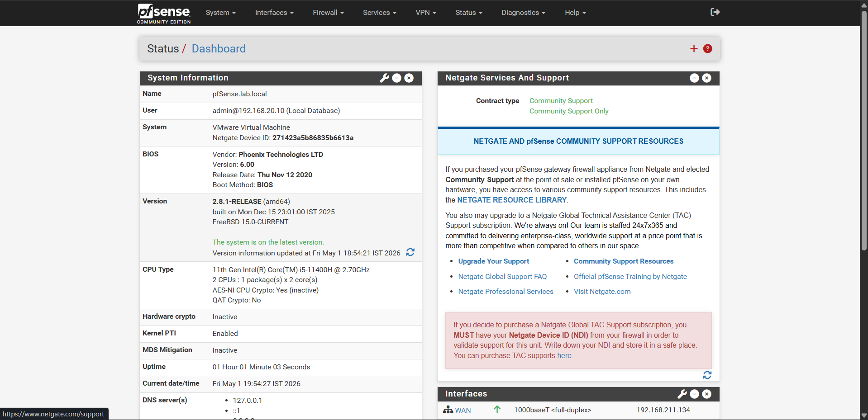Close the System Information widget
The height and width of the screenshot is (420, 868).
tap(409, 78)
